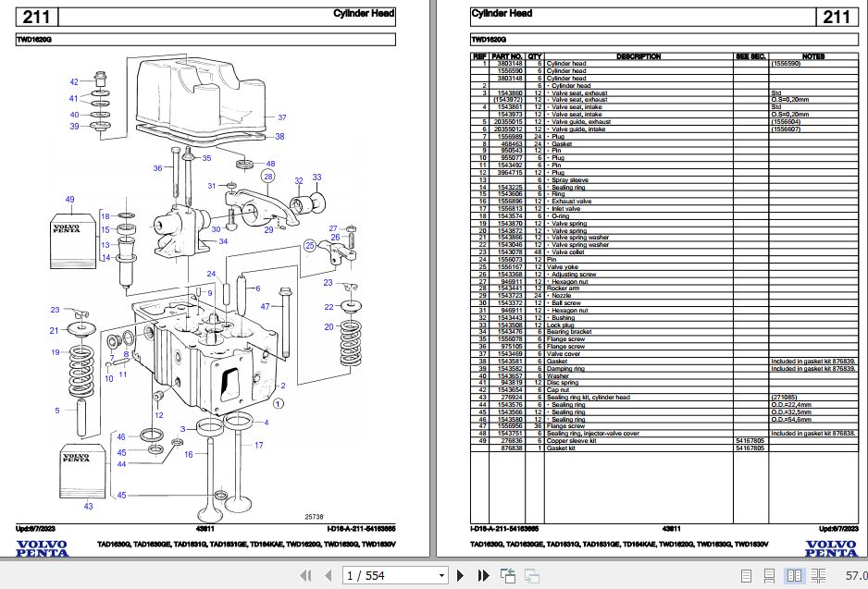Click callout number 48 beside the sealing ring
The width and height of the screenshot is (868, 589).
pos(271,164)
